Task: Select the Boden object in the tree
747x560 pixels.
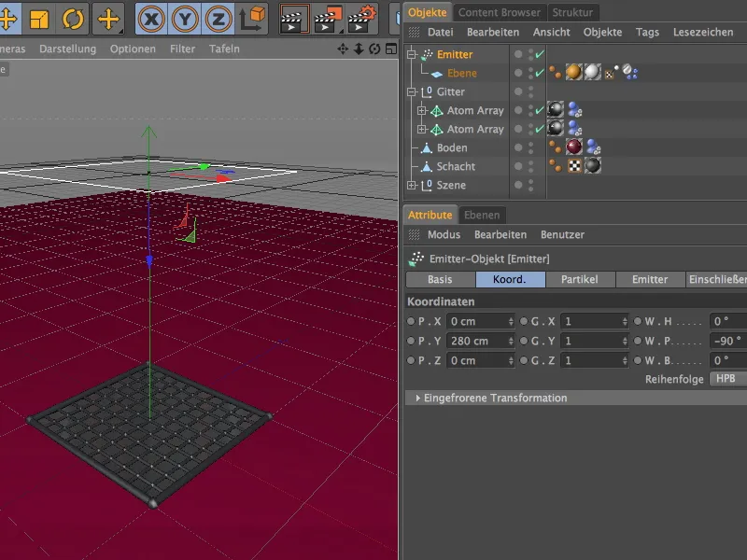Action: [x=452, y=147]
